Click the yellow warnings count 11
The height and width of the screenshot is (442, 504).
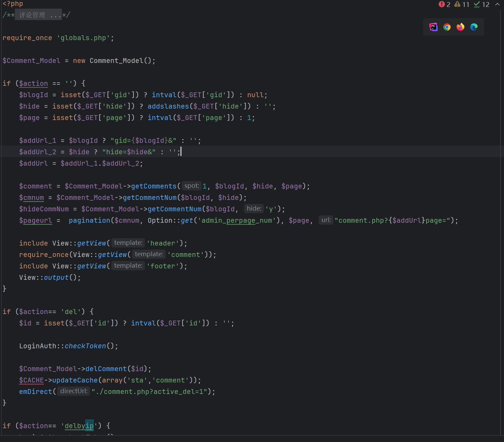point(462,4)
